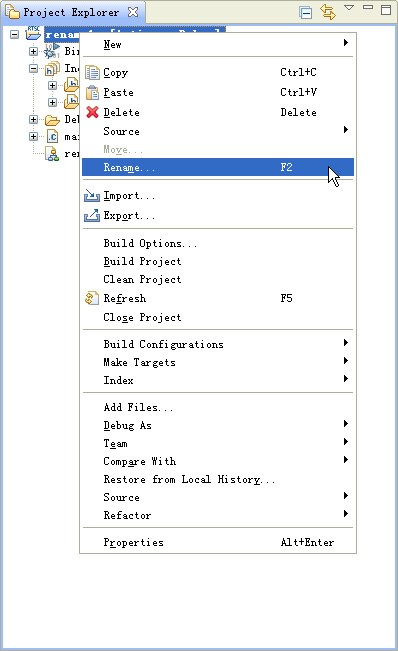The height and width of the screenshot is (651, 398).
Task: Select the C source file icon in tree
Action: (x=53, y=137)
